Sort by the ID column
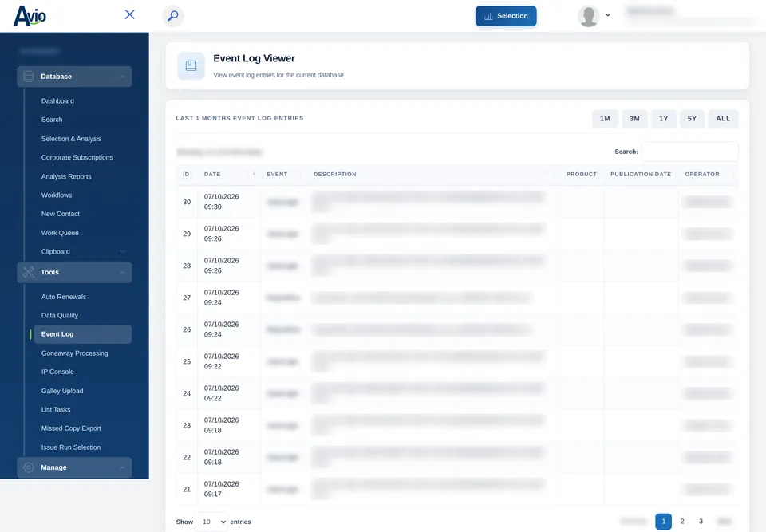Screen dimensions: 766x532 coord(187,175)
